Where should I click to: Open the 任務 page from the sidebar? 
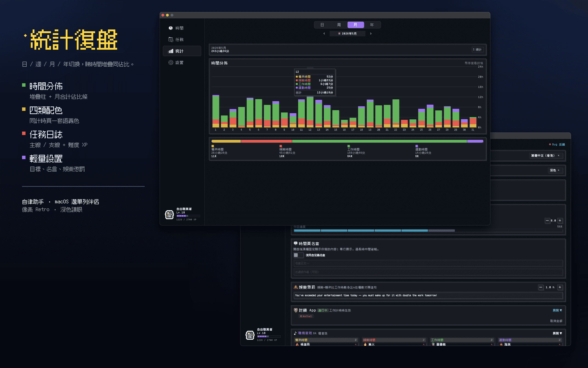click(x=182, y=39)
